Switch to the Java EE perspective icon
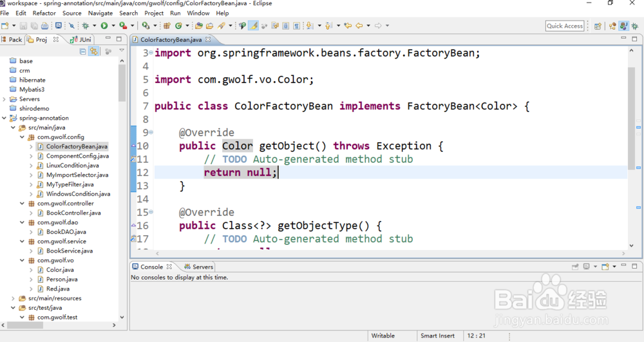644x342 pixels. [612, 26]
